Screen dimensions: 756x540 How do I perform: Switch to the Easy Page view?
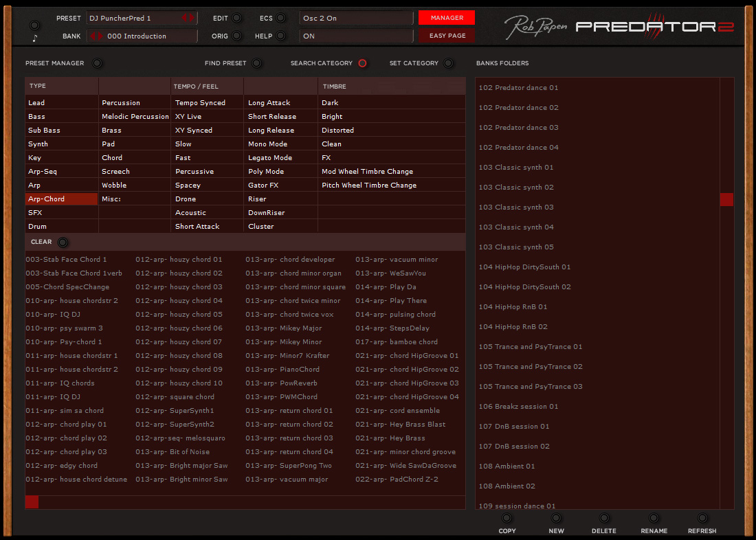point(446,36)
